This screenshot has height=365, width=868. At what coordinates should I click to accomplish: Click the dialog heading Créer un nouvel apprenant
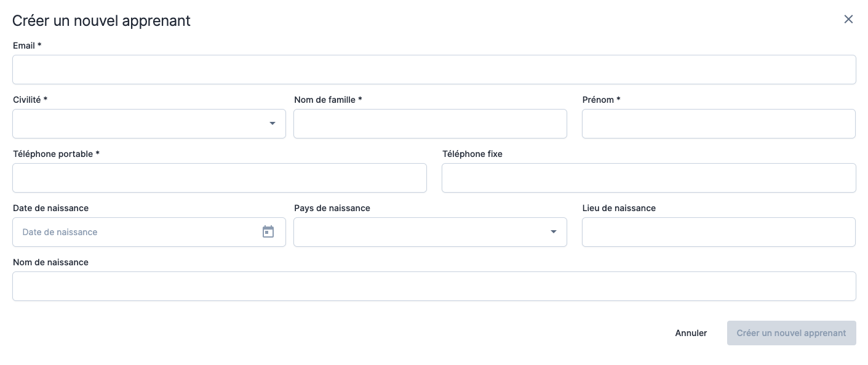[x=102, y=20]
